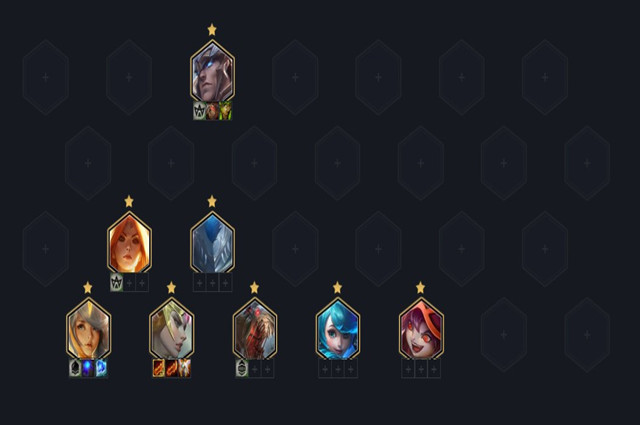Add item to middle empty slot under ice-winged champion

coord(212,283)
